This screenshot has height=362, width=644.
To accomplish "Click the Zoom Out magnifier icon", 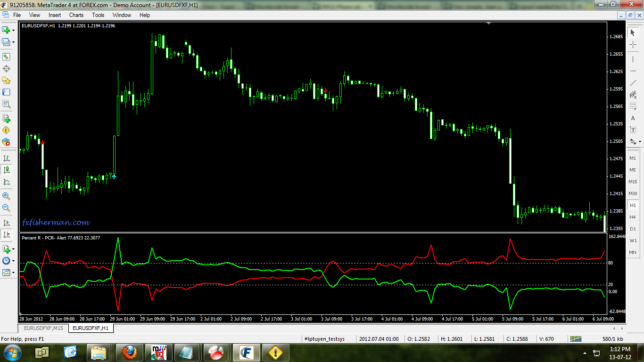I will coord(6,208).
